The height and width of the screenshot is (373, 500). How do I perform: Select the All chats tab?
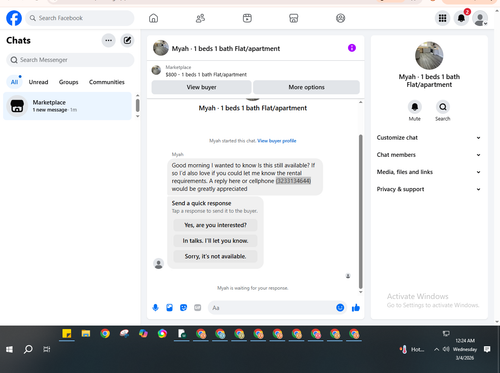point(14,82)
